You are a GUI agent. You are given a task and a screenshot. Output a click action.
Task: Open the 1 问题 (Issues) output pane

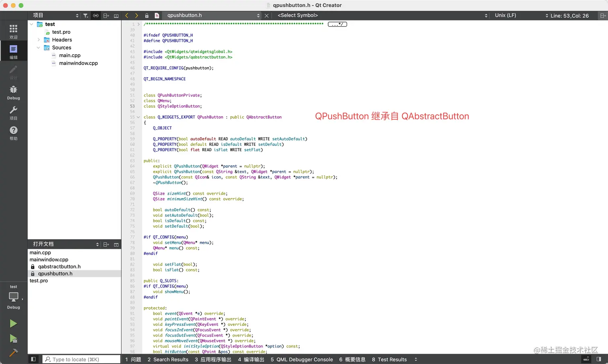(x=133, y=360)
